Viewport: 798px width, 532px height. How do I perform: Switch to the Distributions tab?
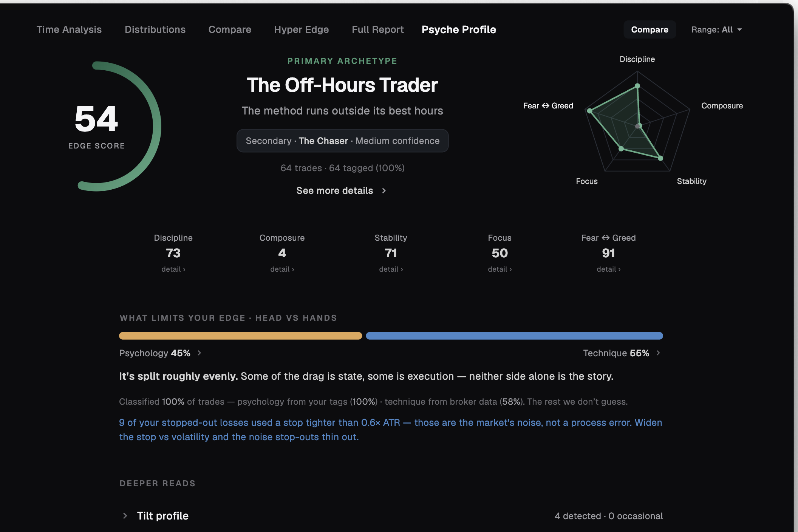tap(155, 29)
